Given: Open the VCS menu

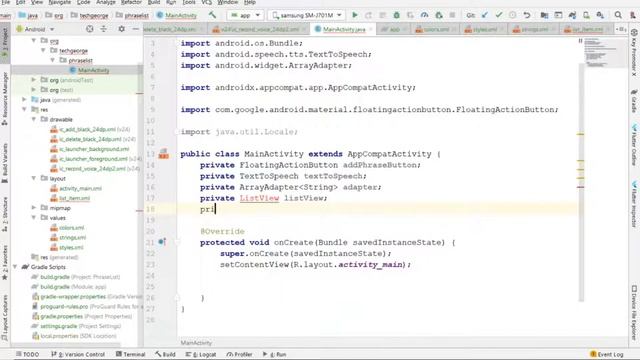Looking at the screenshot, I should pos(207,2).
